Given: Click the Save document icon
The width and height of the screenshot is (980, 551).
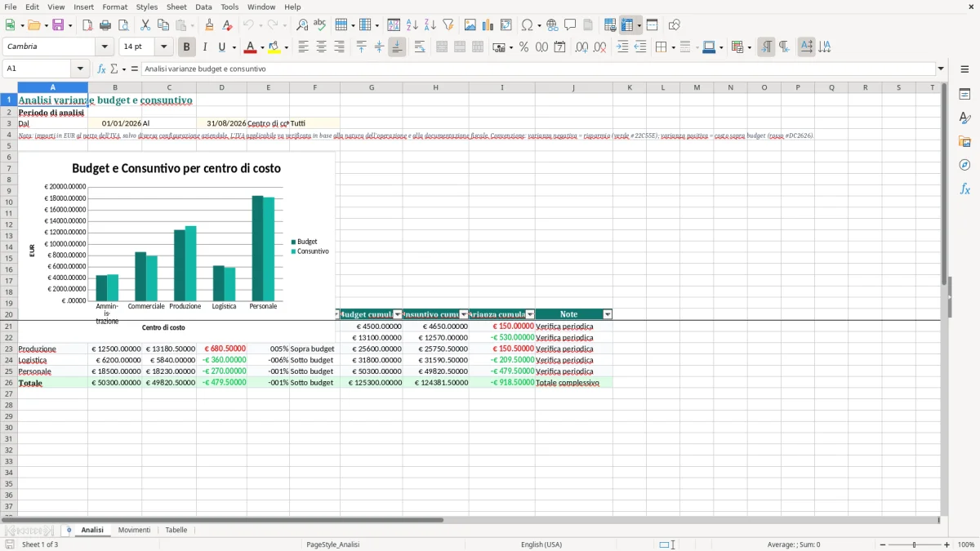Looking at the screenshot, I should pyautogui.click(x=58, y=25).
